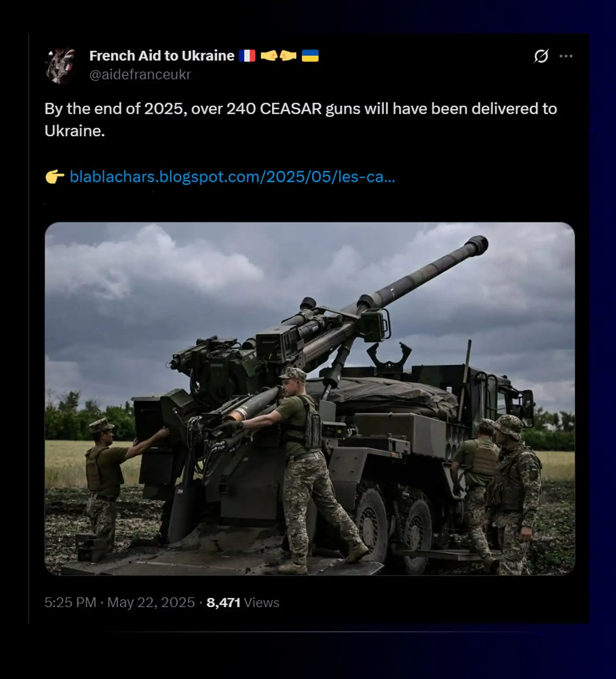The width and height of the screenshot is (616, 679).
Task: Click the 5:25 PM time label
Action: 70,602
